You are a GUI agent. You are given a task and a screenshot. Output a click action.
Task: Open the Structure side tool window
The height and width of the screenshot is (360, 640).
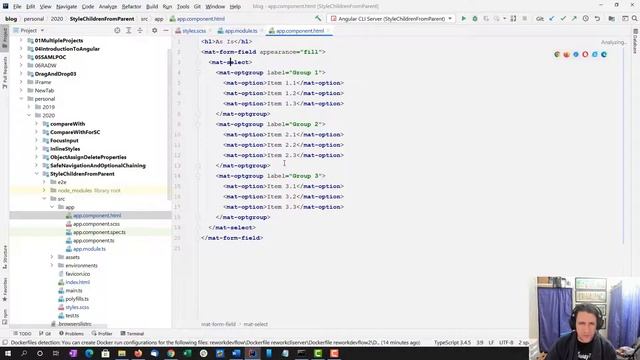(x=5, y=257)
